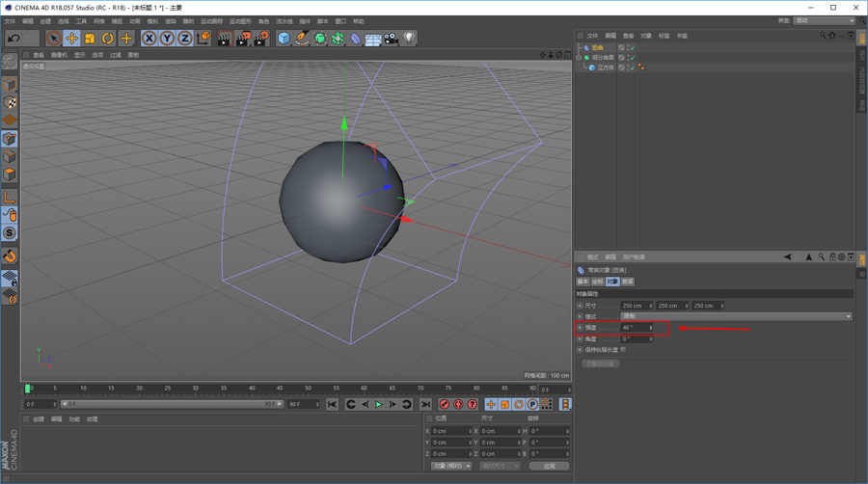The width and height of the screenshot is (868, 484).
Task: Click the 强度 value field
Action: point(637,328)
